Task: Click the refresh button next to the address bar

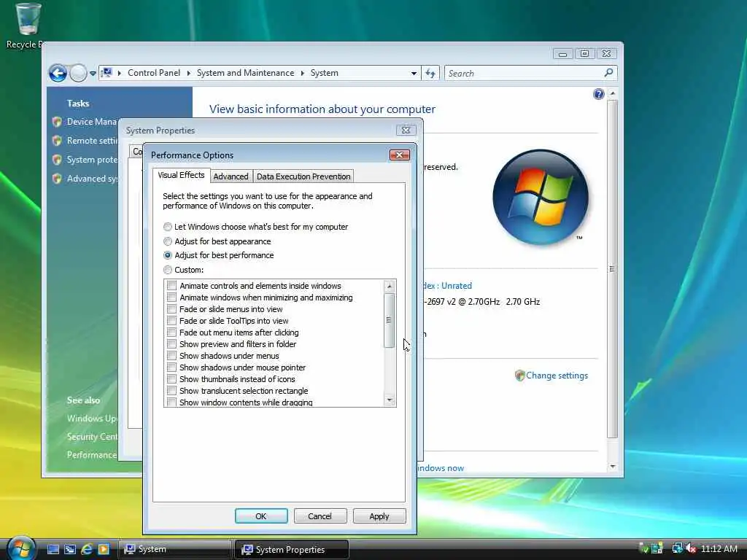Action: pos(430,74)
